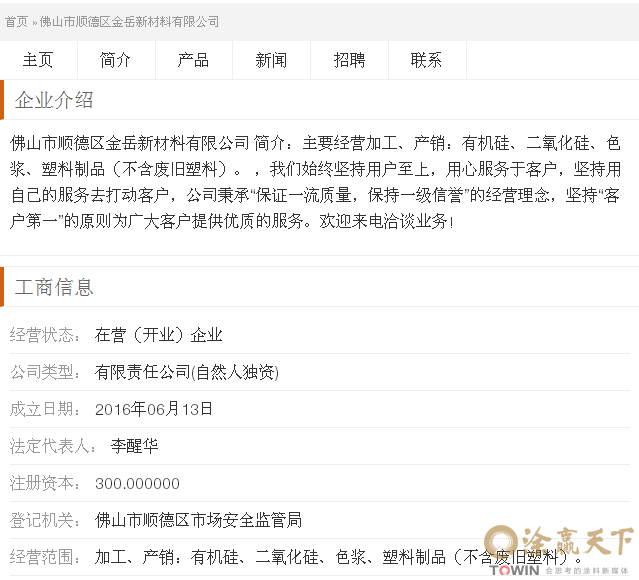
Task: Open the 首页 breadcrumb link
Action: click(x=16, y=22)
